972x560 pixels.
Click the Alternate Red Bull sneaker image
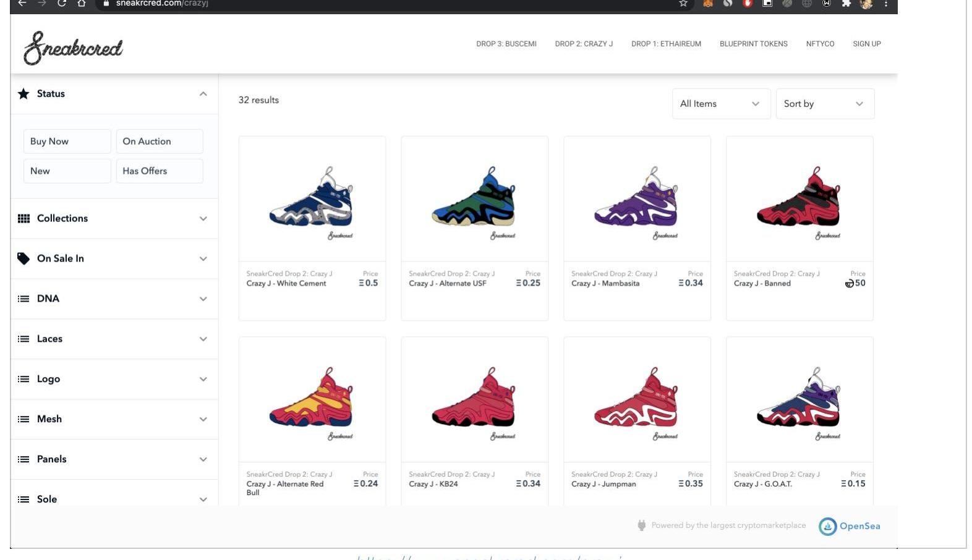click(312, 400)
